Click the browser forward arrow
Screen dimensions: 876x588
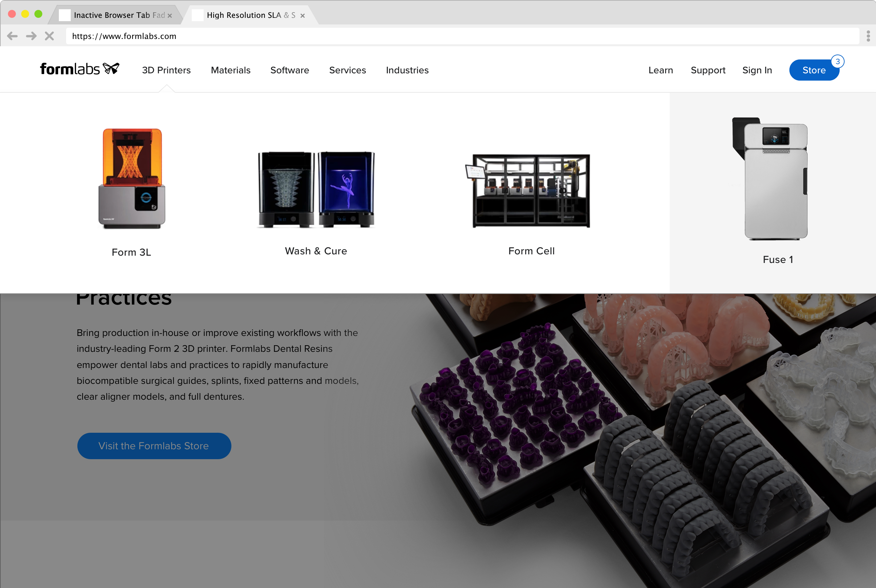[31, 36]
